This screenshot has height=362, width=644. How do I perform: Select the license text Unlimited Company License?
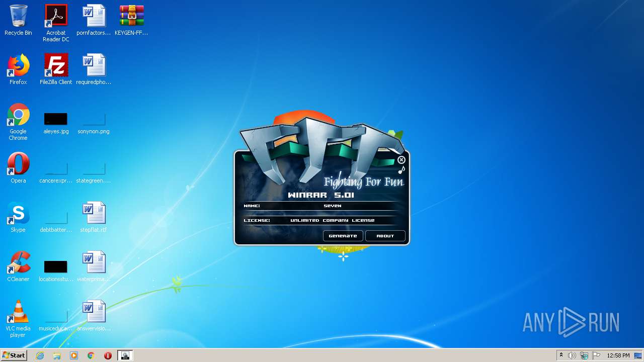[333, 220]
